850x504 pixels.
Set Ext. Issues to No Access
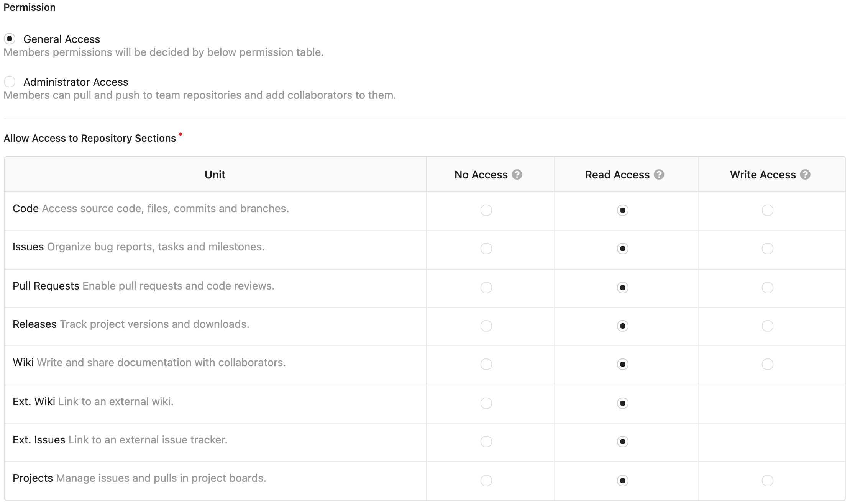(x=486, y=442)
